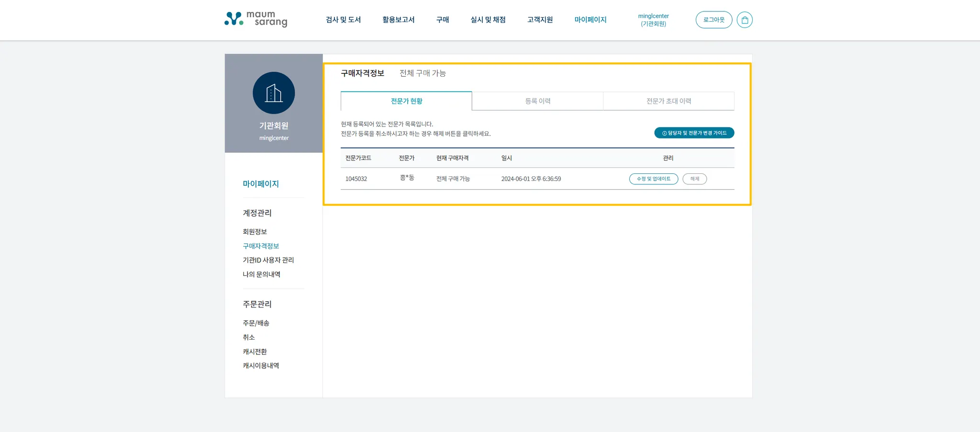Open 캐시전환 in the sidebar
The width and height of the screenshot is (980, 432).
(255, 352)
